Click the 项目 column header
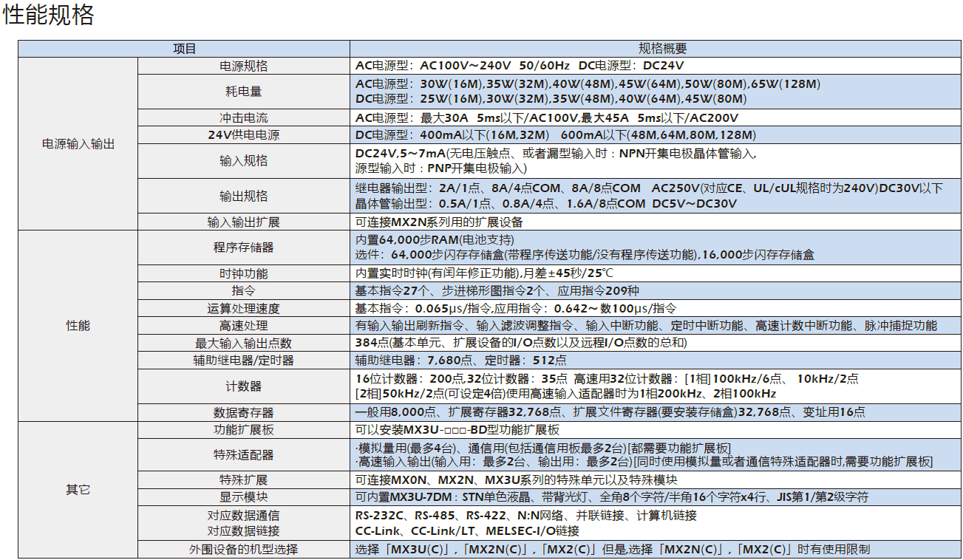Image resolution: width=963 pixels, height=560 pixels. click(185, 45)
